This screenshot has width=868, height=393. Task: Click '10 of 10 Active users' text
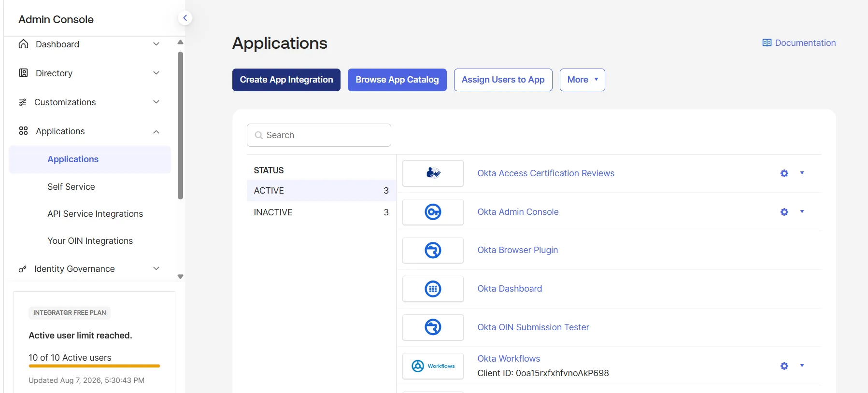pyautogui.click(x=70, y=358)
